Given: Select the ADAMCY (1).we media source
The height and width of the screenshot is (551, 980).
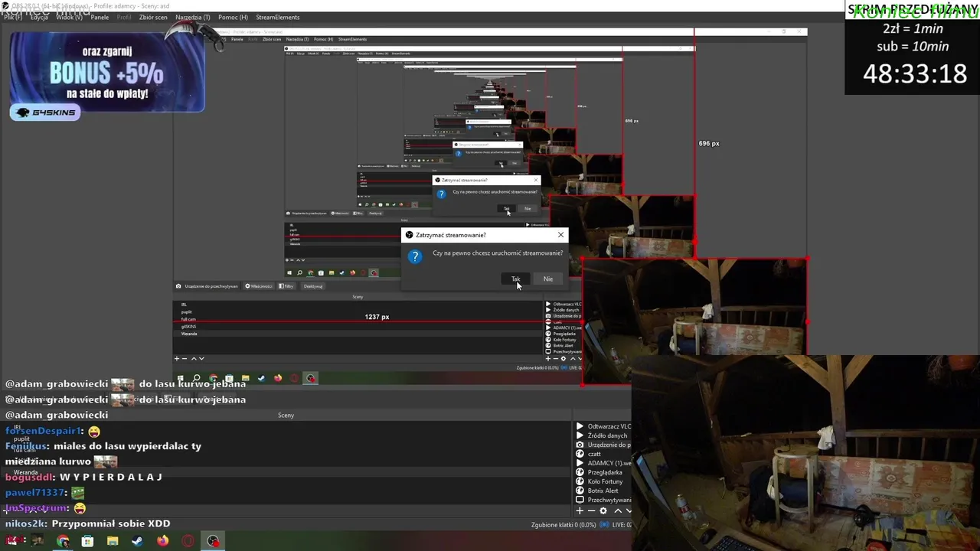Looking at the screenshot, I should coord(609,463).
